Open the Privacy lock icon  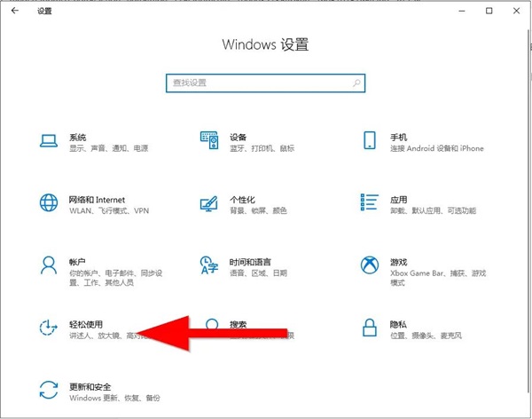pos(370,328)
